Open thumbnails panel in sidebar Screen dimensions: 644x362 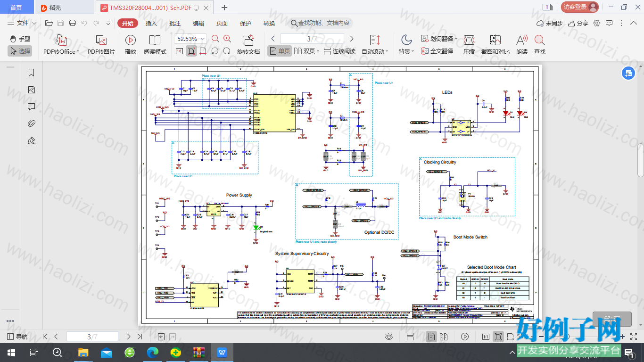tap(32, 90)
